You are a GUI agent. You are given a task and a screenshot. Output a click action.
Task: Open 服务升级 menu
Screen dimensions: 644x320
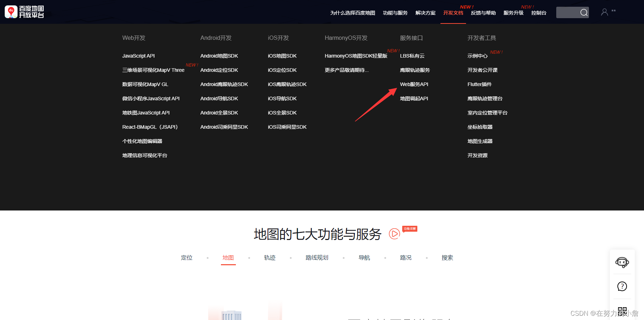[513, 13]
